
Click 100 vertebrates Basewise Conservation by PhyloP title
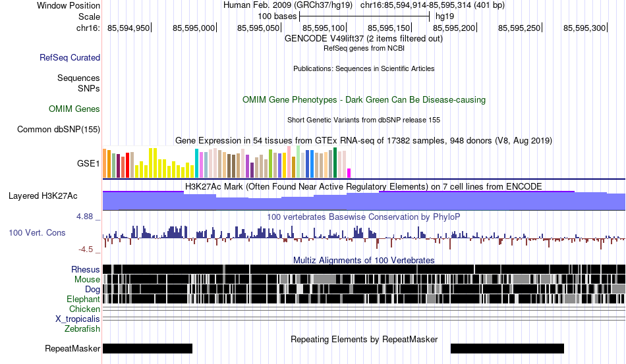tap(364, 217)
